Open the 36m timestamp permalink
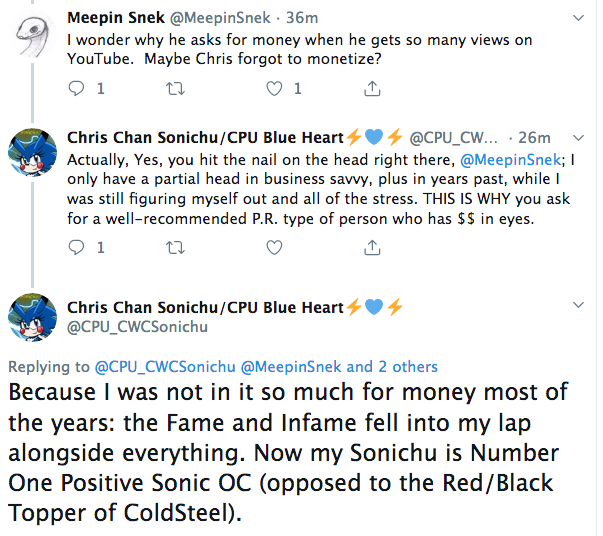Image resolution: width=603 pixels, height=536 pixels. [302, 18]
